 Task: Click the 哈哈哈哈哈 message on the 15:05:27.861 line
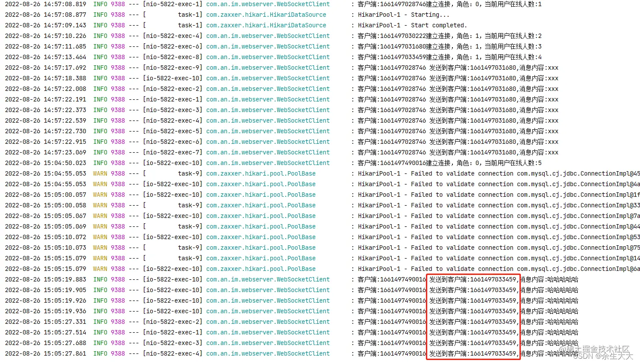tap(468, 353)
